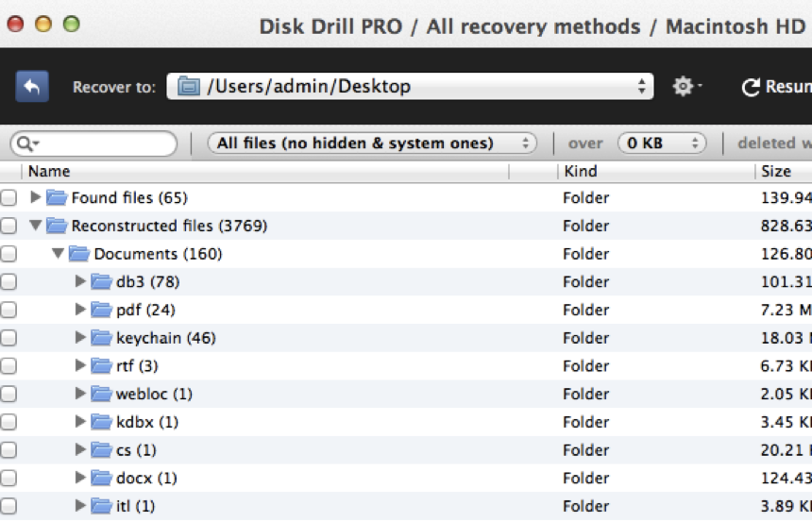Click the keychain folder icon
Viewport: 812px width, 522px height.
click(102, 338)
